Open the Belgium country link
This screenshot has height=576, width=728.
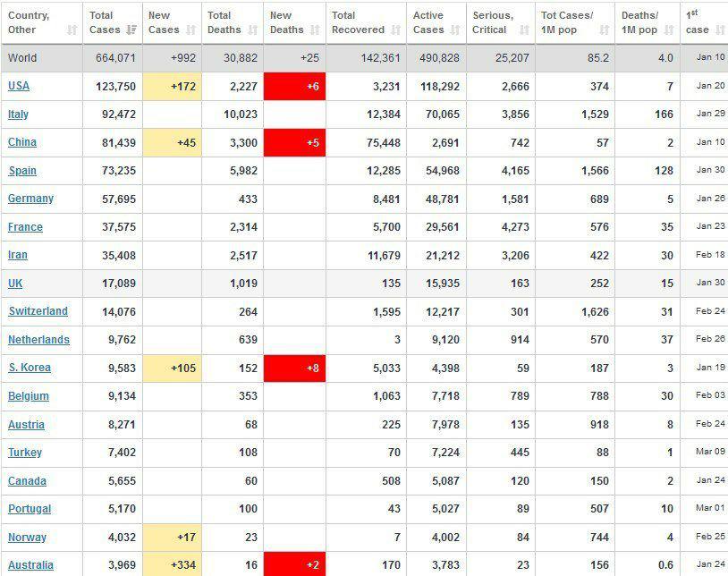point(29,396)
